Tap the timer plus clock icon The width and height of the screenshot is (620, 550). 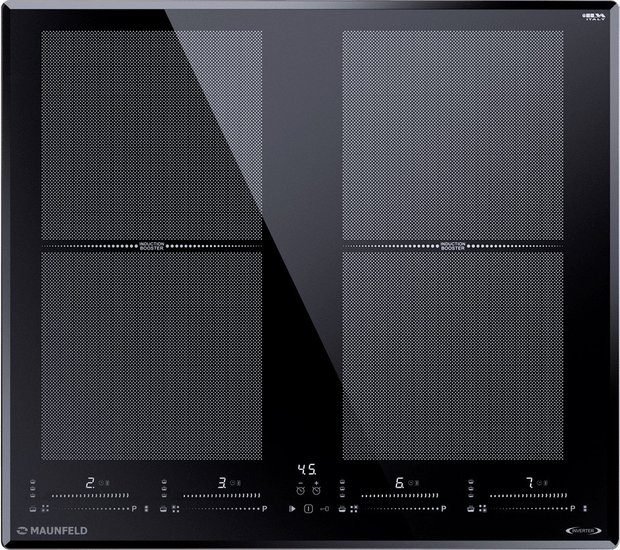(316, 489)
